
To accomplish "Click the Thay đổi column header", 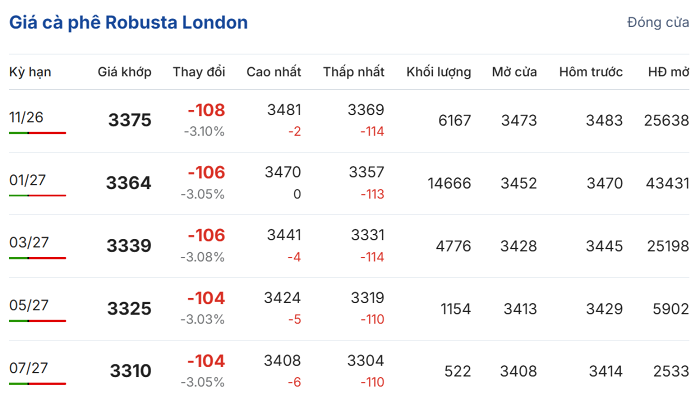I will point(199,72).
